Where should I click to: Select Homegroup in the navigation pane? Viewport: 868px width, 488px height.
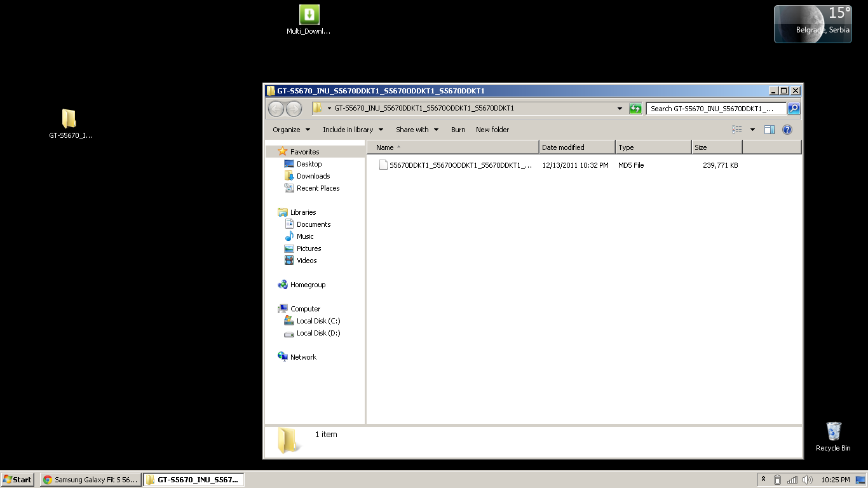click(x=308, y=285)
